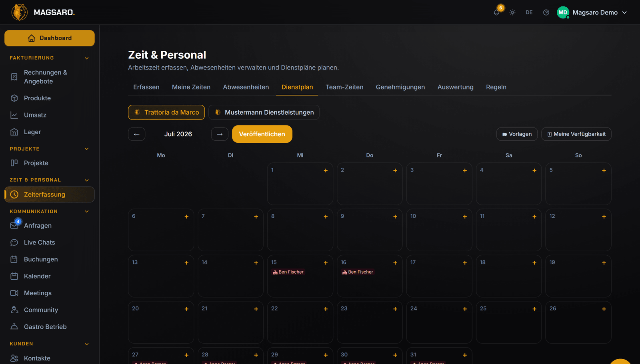Open the help question mark icon
Screen dimensions: 640x364
pyautogui.click(x=546, y=12)
